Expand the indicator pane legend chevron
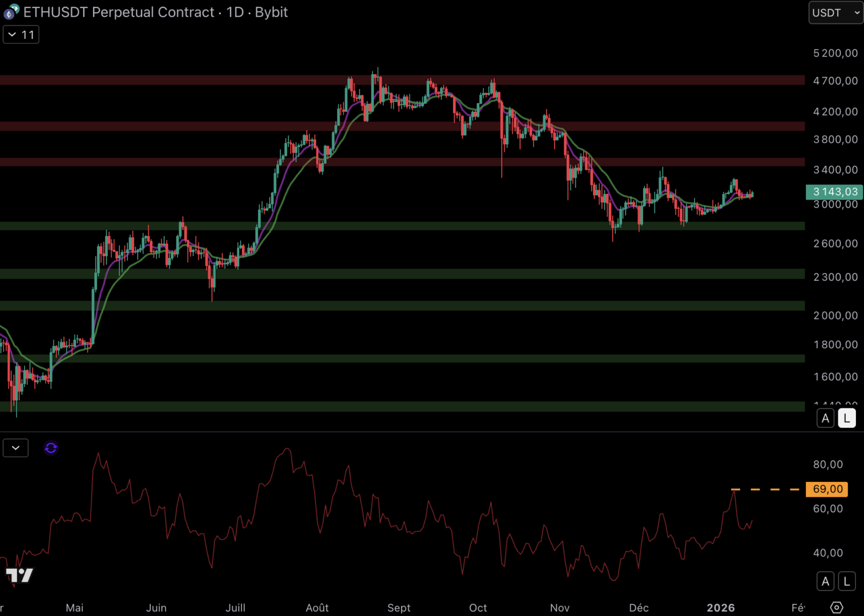This screenshot has width=864, height=616. (15, 448)
